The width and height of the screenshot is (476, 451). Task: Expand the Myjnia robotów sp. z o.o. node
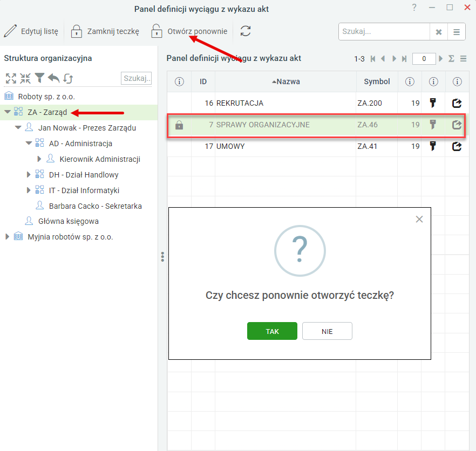click(8, 237)
